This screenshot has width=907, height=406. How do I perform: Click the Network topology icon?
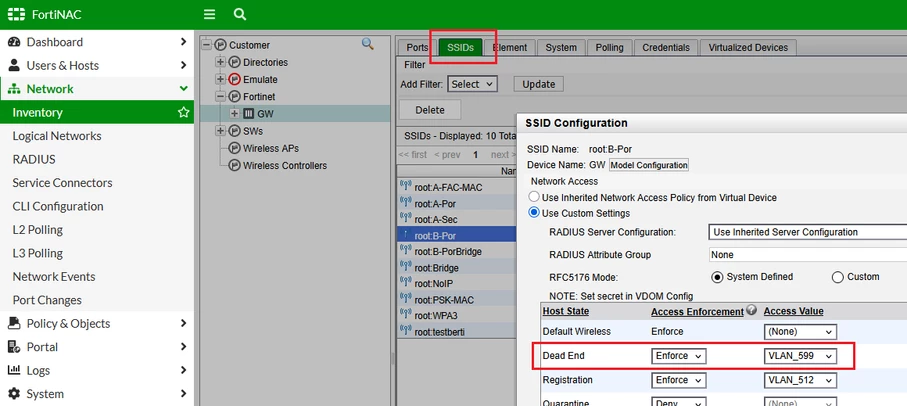click(14, 89)
